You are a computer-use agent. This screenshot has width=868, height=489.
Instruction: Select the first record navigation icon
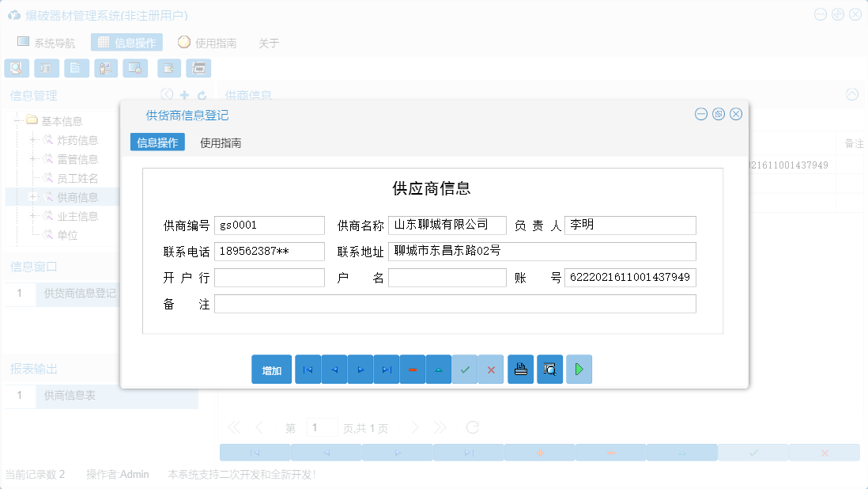point(308,370)
